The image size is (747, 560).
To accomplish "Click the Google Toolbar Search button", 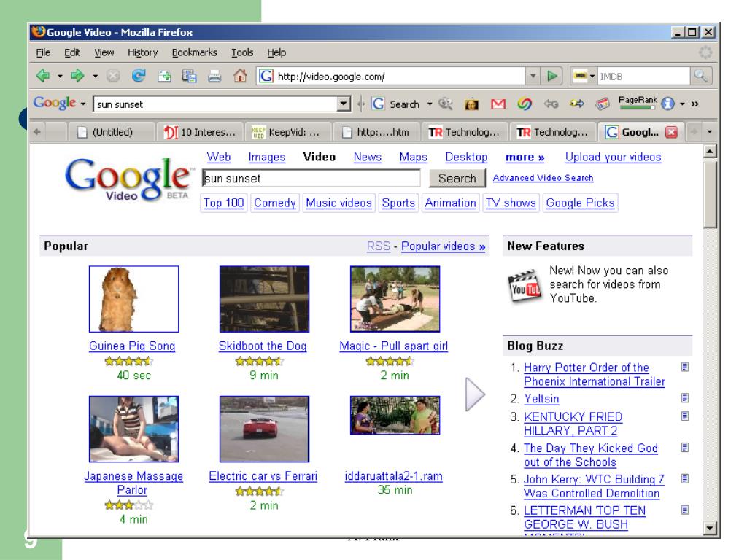I will [396, 104].
